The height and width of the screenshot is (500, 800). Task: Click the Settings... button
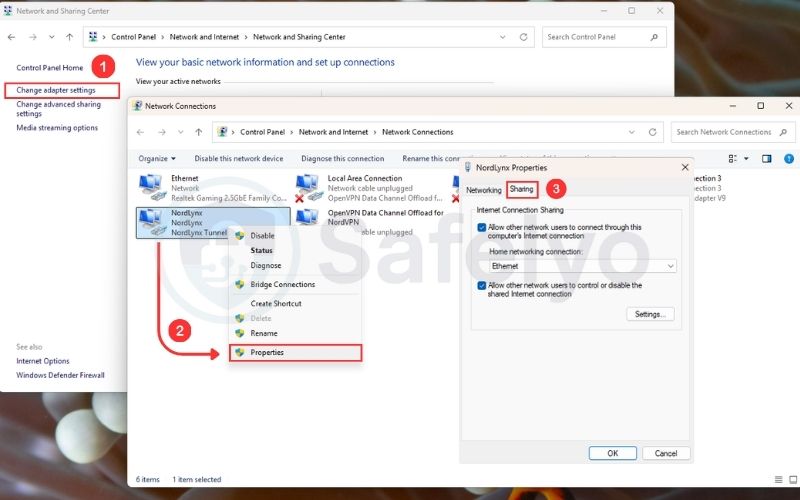point(650,314)
